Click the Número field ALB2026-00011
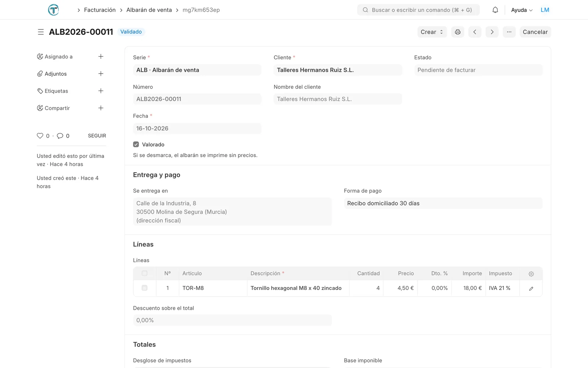Screen dimensions: 588x368 (x=197, y=99)
